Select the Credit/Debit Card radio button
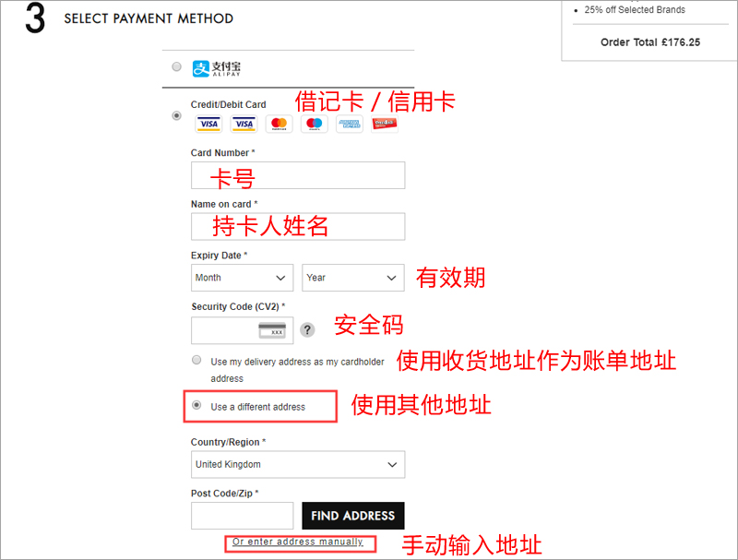 (176, 115)
